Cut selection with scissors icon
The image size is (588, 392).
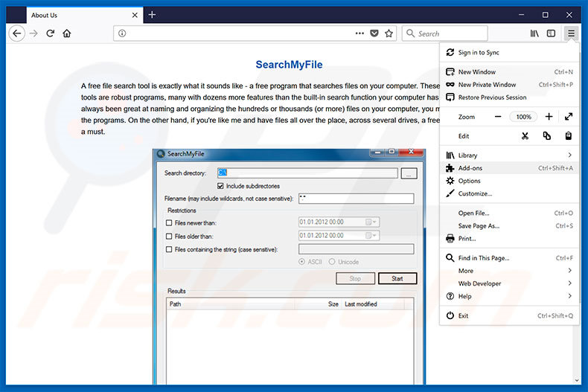[525, 135]
